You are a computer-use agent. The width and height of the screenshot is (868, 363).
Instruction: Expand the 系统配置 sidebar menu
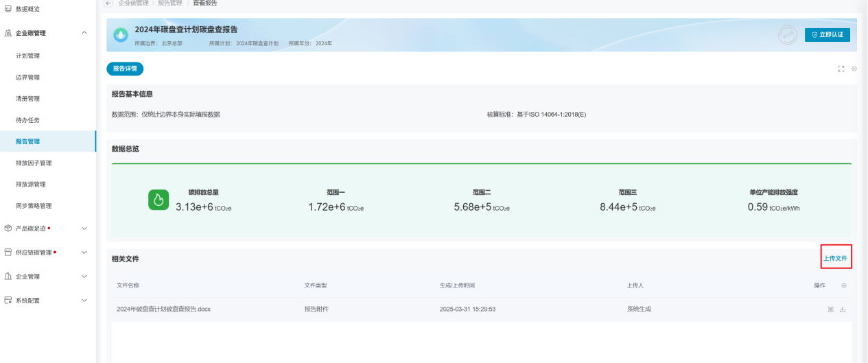pos(84,301)
